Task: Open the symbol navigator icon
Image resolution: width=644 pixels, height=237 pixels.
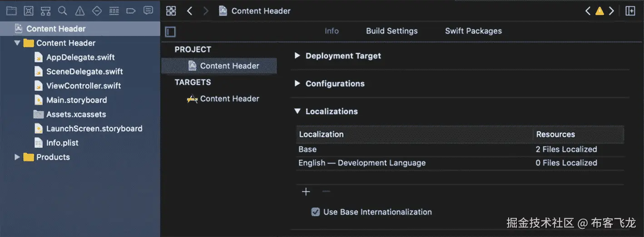Action: [x=45, y=11]
